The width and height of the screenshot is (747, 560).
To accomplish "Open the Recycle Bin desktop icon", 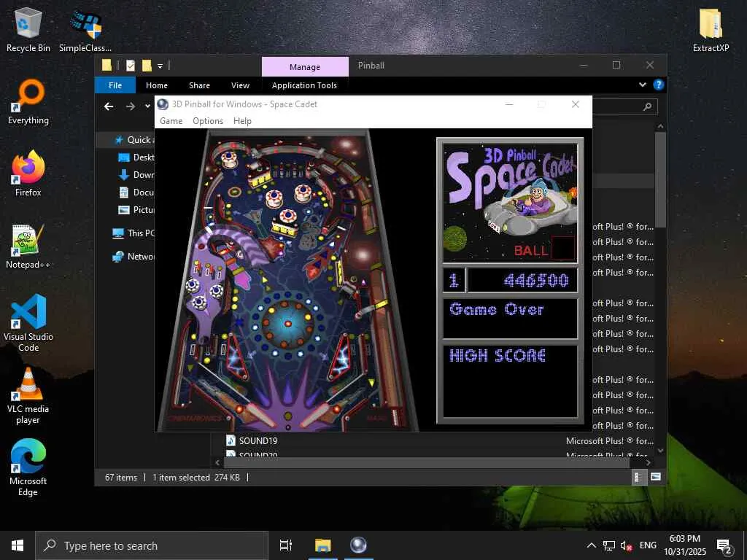I will [28, 30].
